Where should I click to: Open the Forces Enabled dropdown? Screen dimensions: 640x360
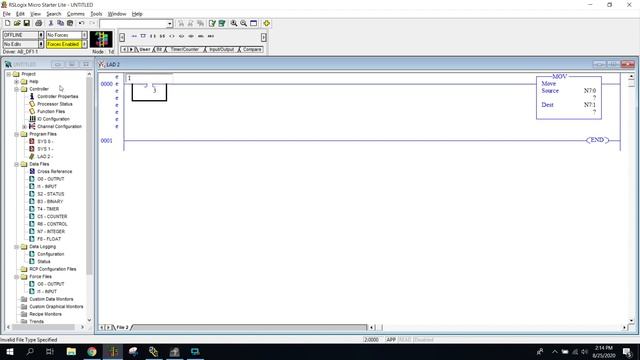click(84, 44)
